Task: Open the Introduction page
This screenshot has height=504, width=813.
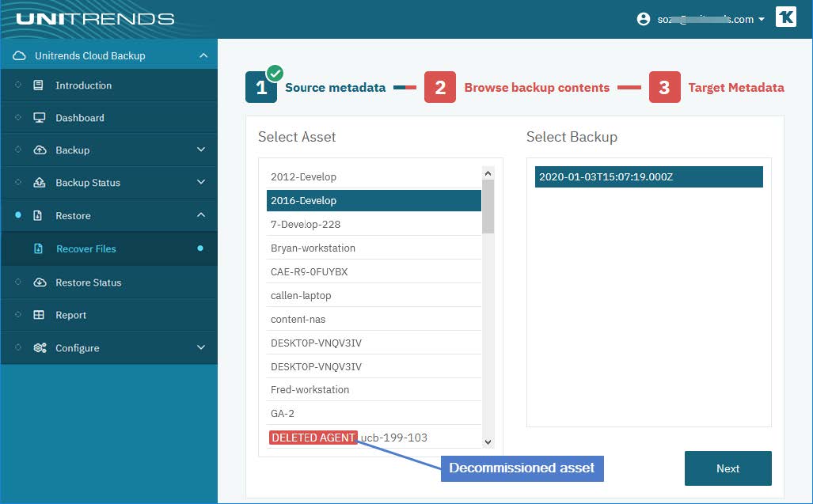Action: click(83, 85)
